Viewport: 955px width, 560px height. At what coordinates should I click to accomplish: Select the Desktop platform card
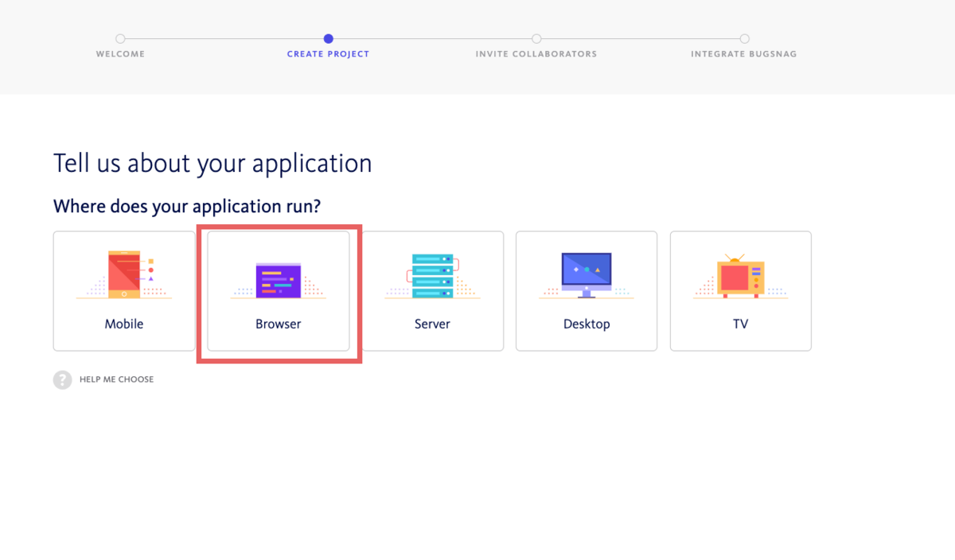pos(587,291)
